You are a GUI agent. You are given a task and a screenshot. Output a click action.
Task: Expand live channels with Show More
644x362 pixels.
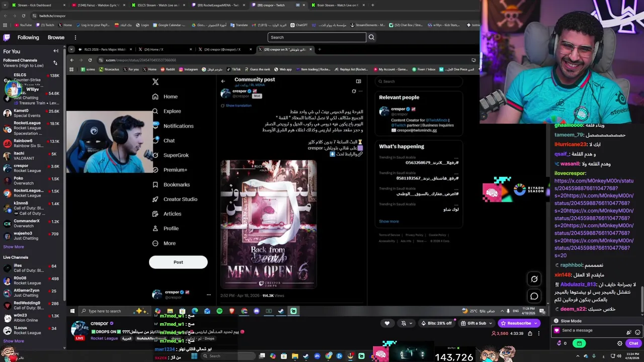pyautogui.click(x=14, y=341)
